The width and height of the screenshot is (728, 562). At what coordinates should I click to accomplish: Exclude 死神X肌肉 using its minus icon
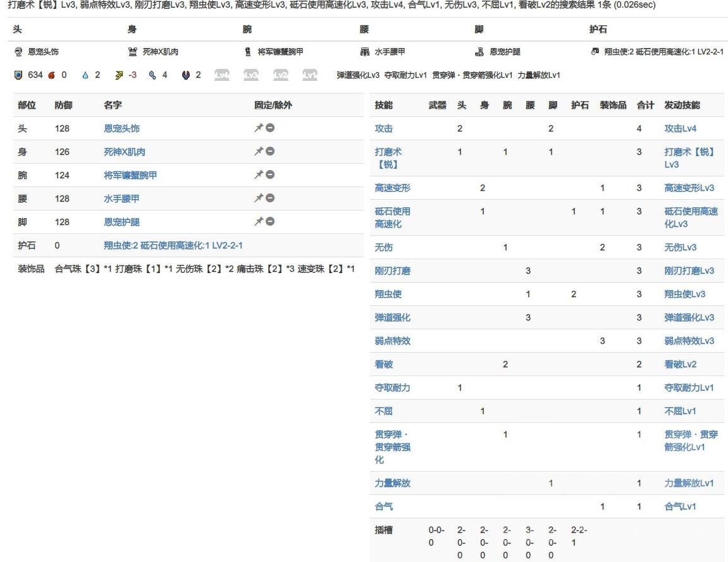270,151
